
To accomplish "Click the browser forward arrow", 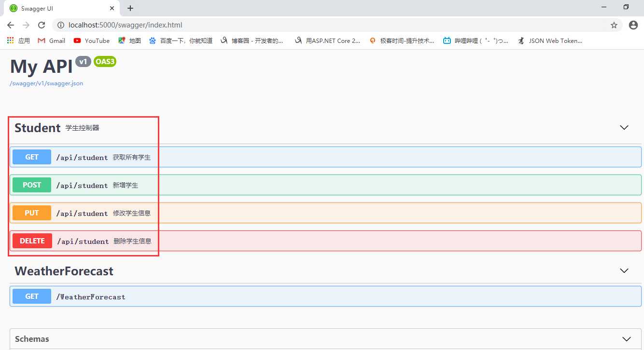I will pyautogui.click(x=26, y=25).
